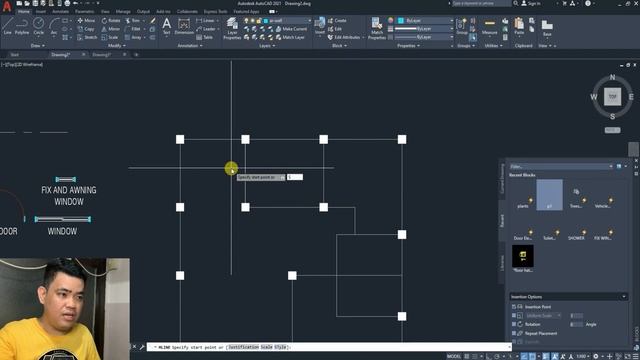Select the Polyline tool

coord(22,26)
